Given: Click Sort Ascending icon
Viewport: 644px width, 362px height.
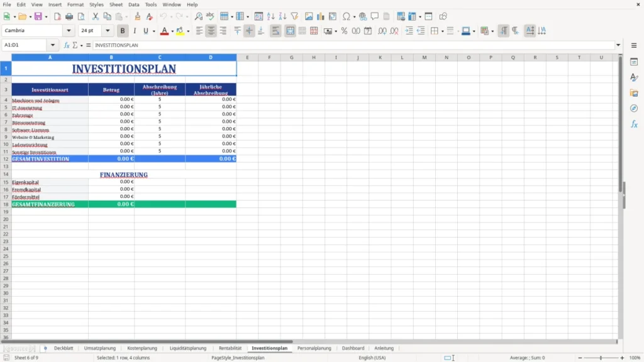Looking at the screenshot, I should tap(270, 16).
